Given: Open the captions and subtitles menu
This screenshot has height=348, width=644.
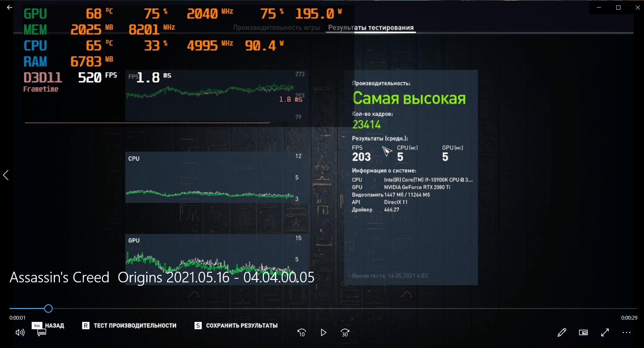Looking at the screenshot, I should [42, 333].
